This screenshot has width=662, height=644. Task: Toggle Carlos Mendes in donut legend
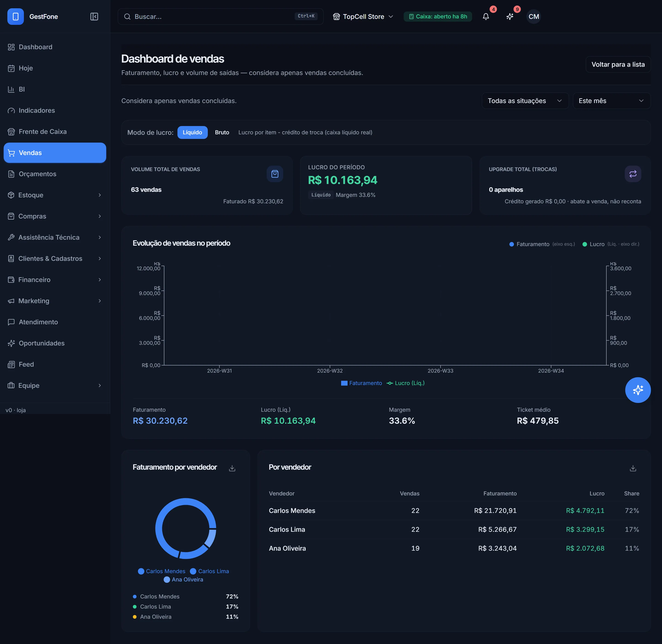tap(162, 571)
